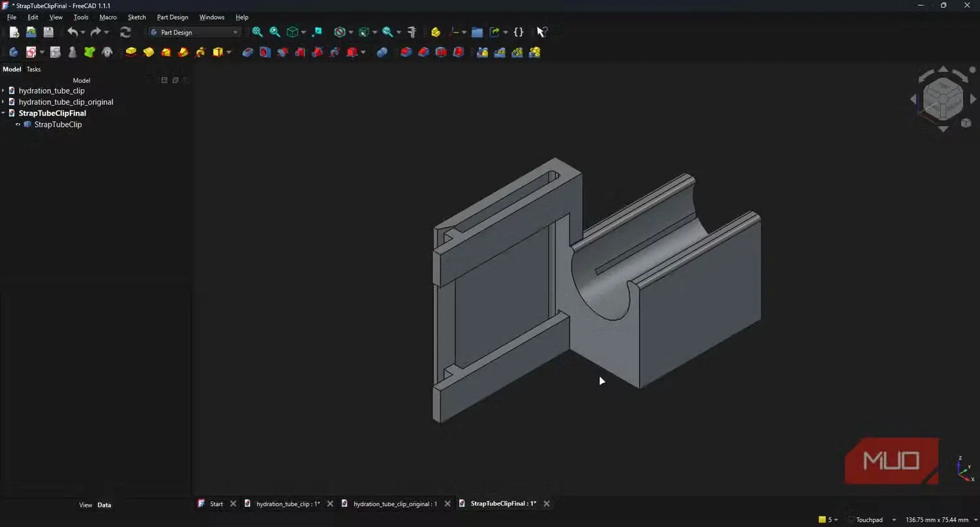
Task: Switch to the Tasks panel tab
Action: point(33,69)
